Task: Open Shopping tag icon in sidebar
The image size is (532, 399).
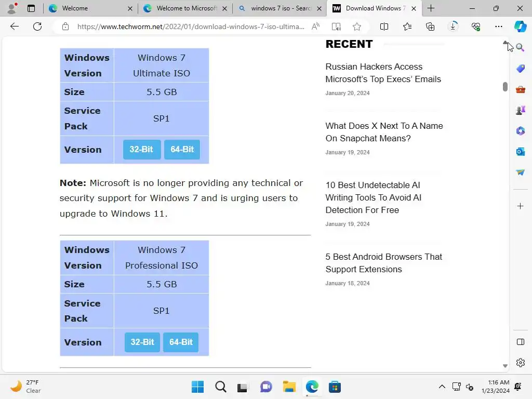Action: click(520, 69)
